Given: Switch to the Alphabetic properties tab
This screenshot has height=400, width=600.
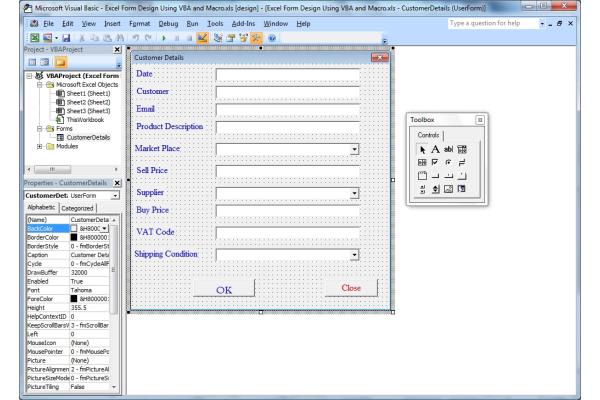Looking at the screenshot, I should click(x=41, y=207).
